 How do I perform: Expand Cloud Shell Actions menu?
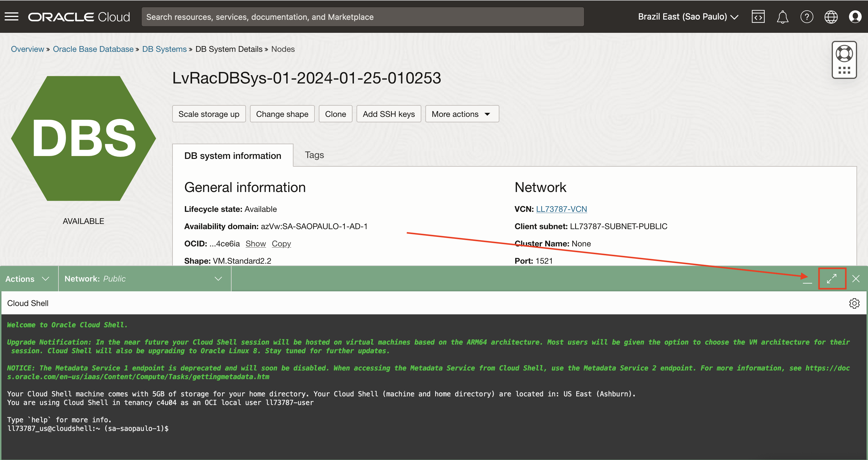tap(28, 279)
